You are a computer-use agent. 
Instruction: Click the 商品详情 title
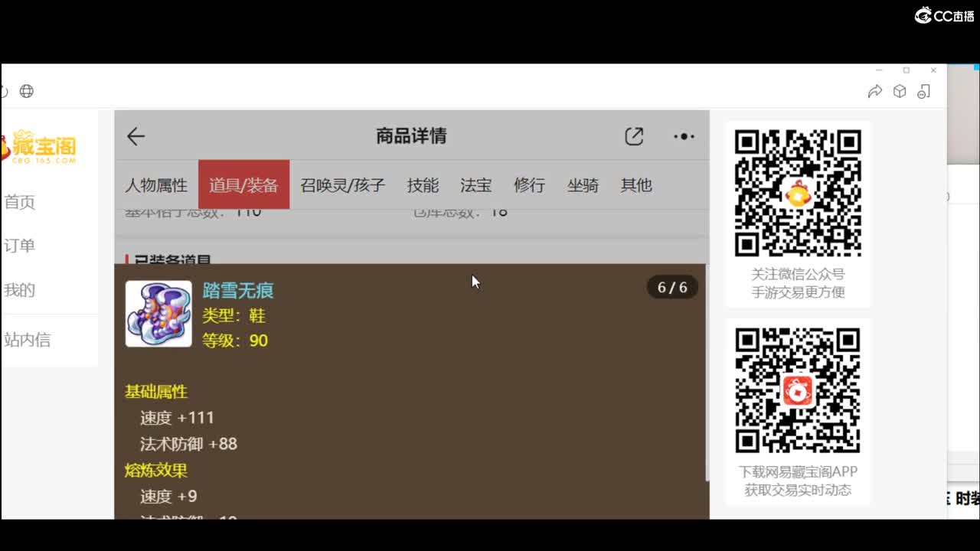411,136
